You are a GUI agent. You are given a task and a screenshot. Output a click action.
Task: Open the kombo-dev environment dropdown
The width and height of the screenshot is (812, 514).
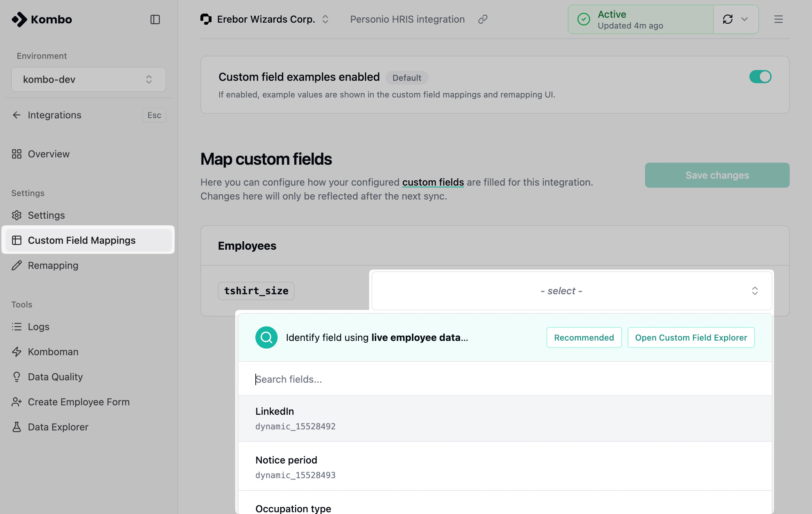(89, 79)
